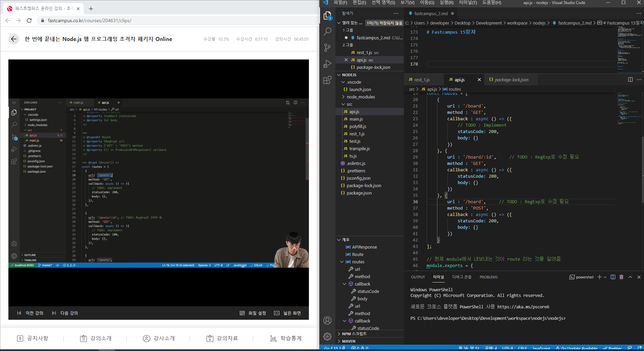Open 강의소개 course introduction
This screenshot has height=351, width=644.
pyautogui.click(x=96, y=338)
